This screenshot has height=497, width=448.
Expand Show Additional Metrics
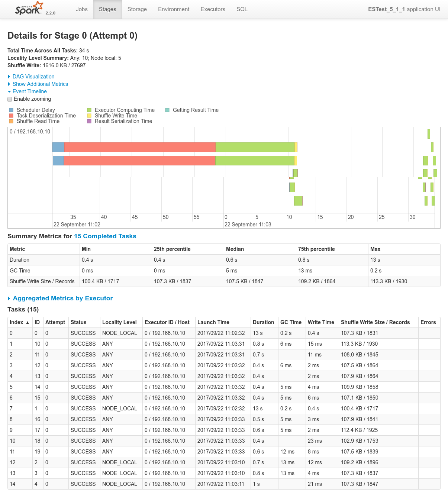(x=40, y=84)
